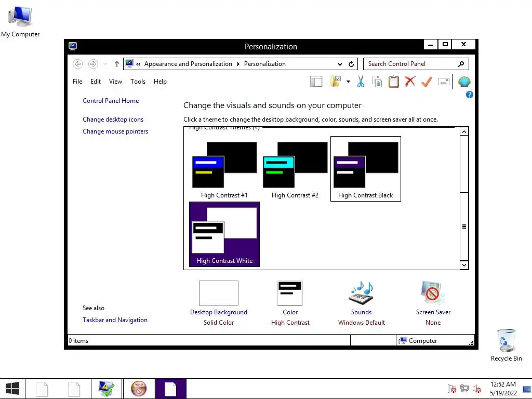Click the 'Windows Default' text under Sounds
This screenshot has height=399, width=532.
point(362,323)
